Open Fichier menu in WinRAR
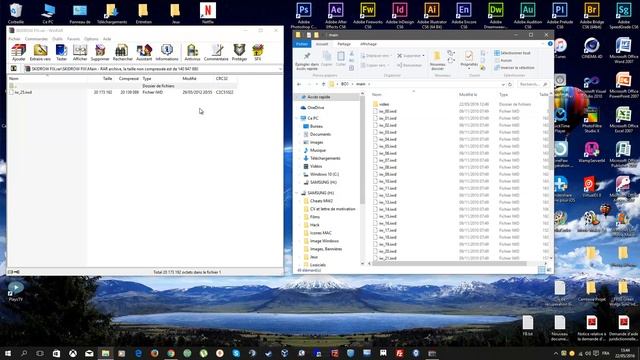The height and width of the screenshot is (360, 640). 14,39
